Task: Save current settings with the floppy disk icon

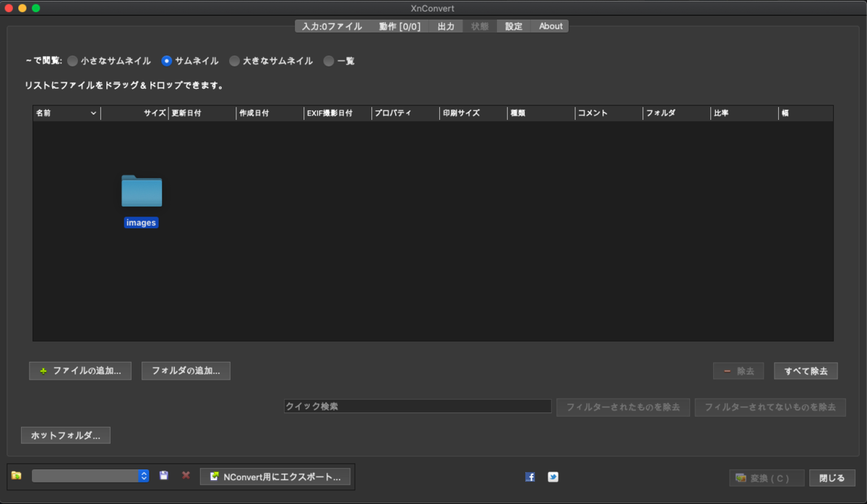Action: point(164,475)
